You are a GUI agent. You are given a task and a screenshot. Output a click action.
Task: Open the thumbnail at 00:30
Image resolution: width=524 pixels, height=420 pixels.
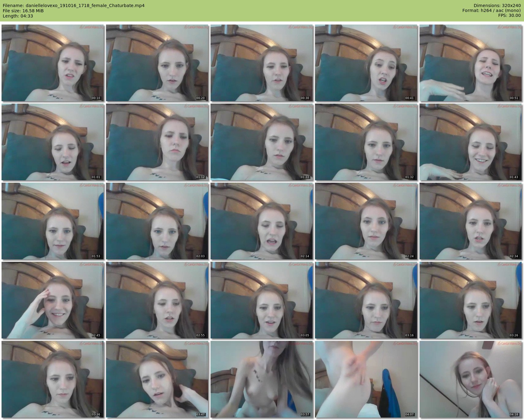pos(262,63)
